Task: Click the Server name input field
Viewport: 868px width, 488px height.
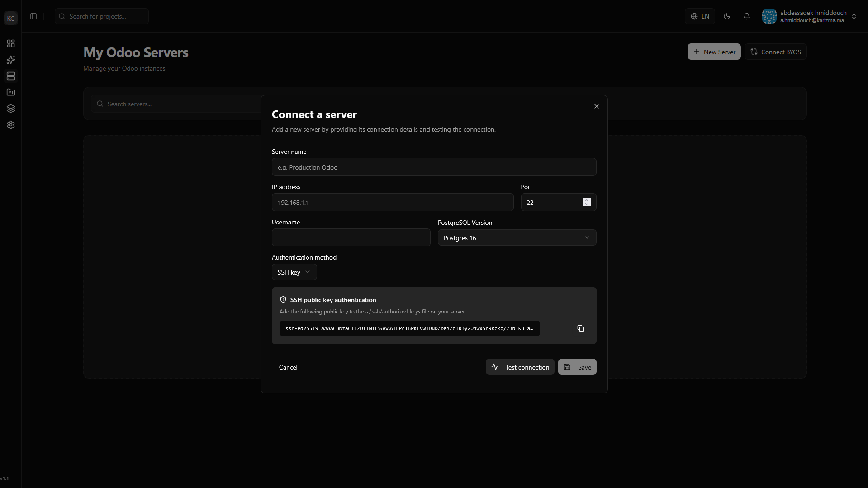Action: click(x=434, y=167)
